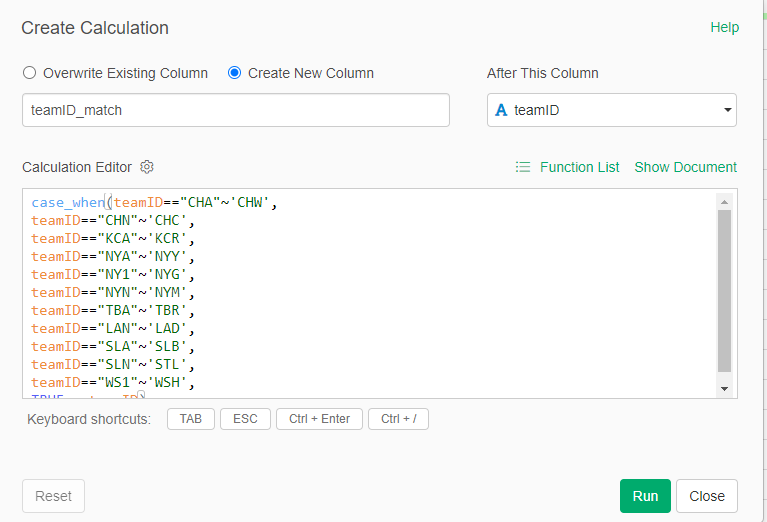Viewport: 767px width, 522px height.
Task: Close the Create Calculation dialog
Action: click(706, 496)
